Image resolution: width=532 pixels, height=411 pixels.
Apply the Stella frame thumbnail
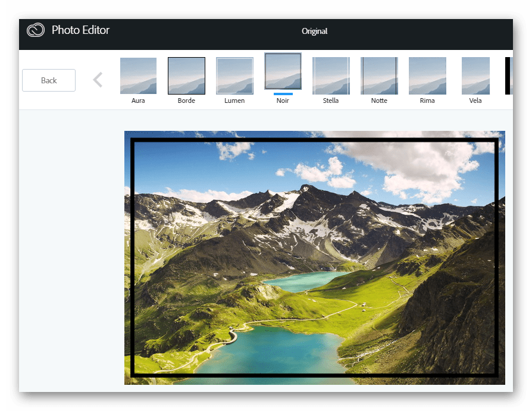pyautogui.click(x=331, y=76)
